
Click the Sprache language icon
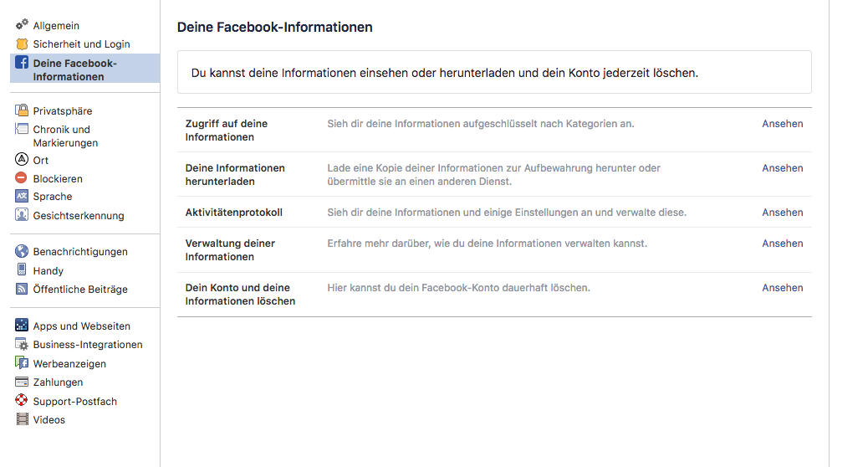coord(22,196)
